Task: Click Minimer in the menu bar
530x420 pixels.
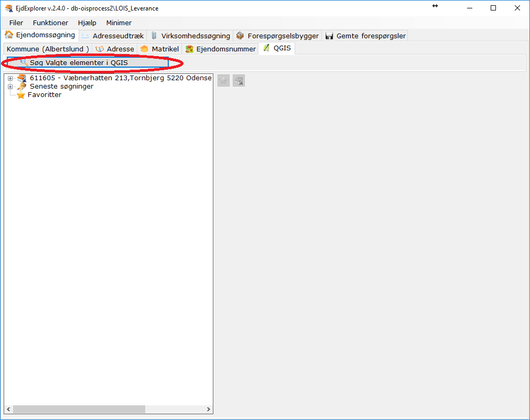Action: point(118,23)
